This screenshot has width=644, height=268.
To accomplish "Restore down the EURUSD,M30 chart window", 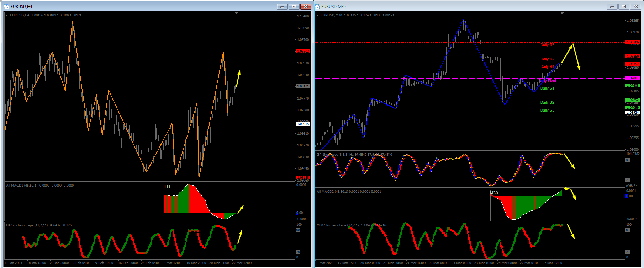I will point(624,6).
